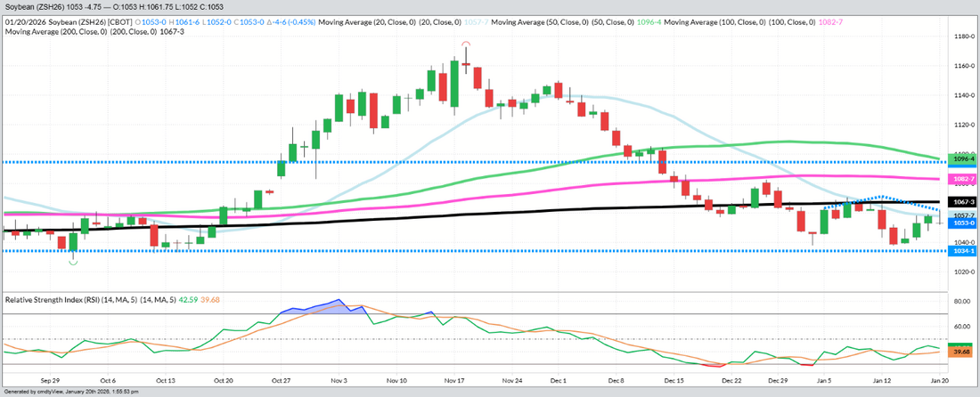The image size is (980, 397).
Task: Click the 'Dec 29' date axis label
Action: tap(778, 380)
